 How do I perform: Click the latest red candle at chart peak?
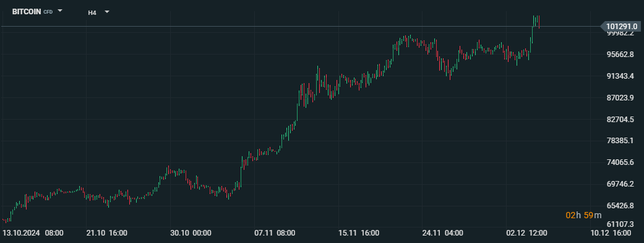pos(538,22)
